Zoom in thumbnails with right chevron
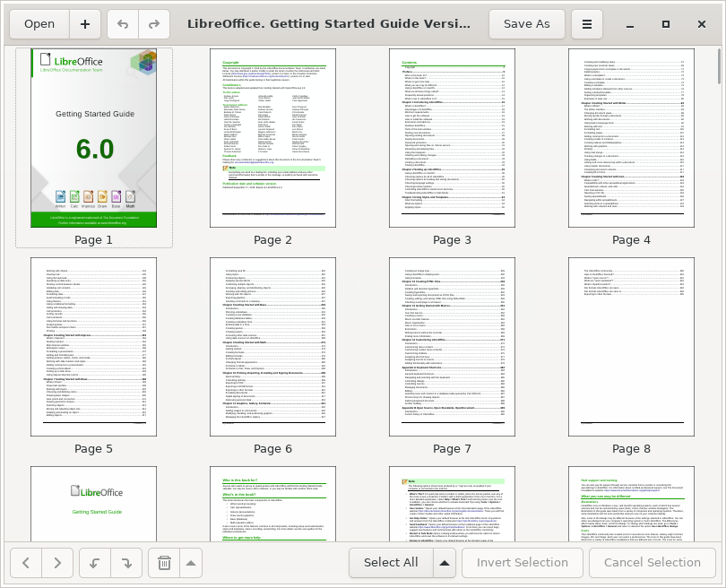 (x=57, y=563)
